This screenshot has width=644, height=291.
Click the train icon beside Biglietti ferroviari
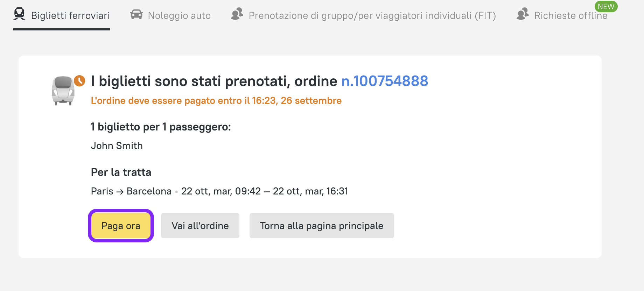(x=19, y=14)
